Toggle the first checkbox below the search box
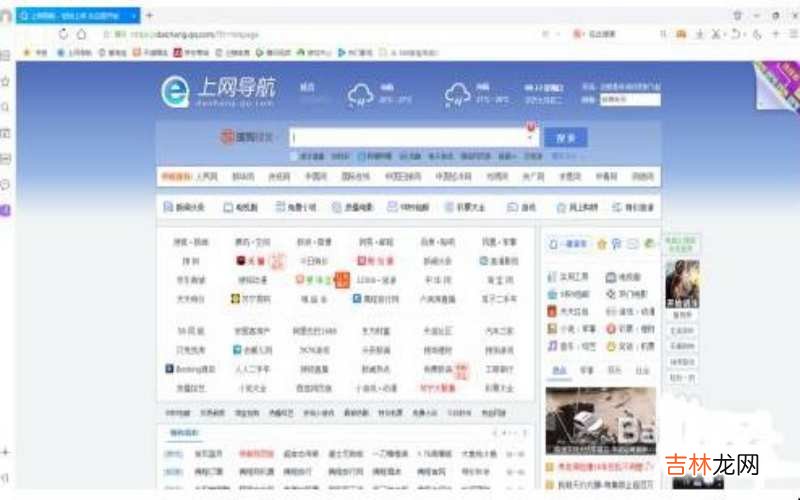Image resolution: width=800 pixels, height=500 pixels. coord(294,157)
